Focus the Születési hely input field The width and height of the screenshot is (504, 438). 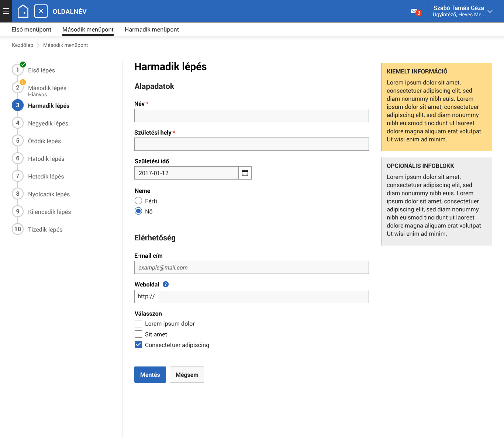(252, 144)
